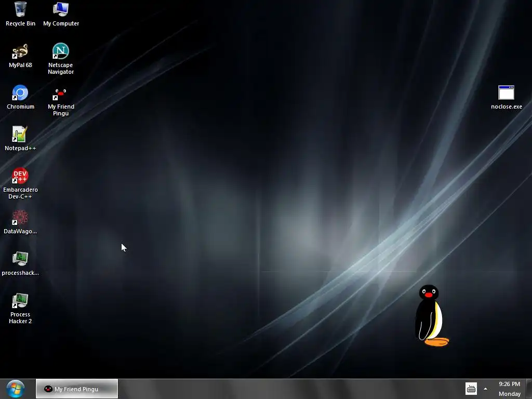
Task: Select the Notepad++ shortcut icon
Action: coord(20,139)
